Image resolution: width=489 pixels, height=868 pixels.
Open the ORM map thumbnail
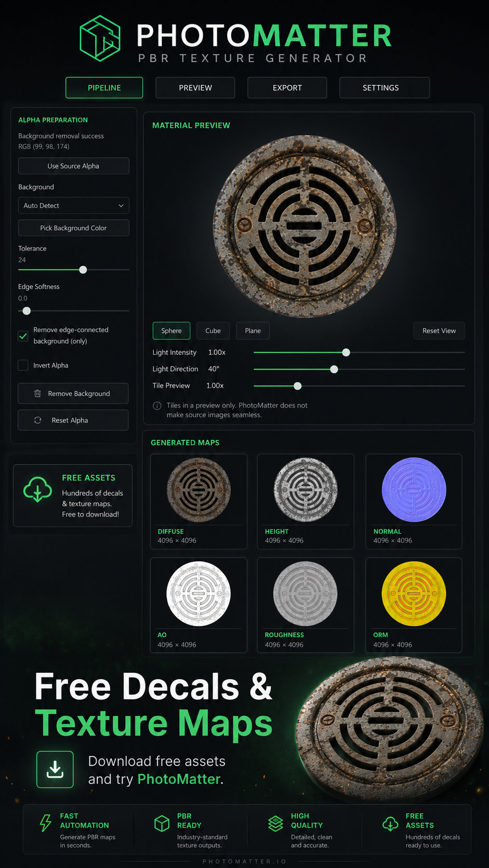pos(414,605)
